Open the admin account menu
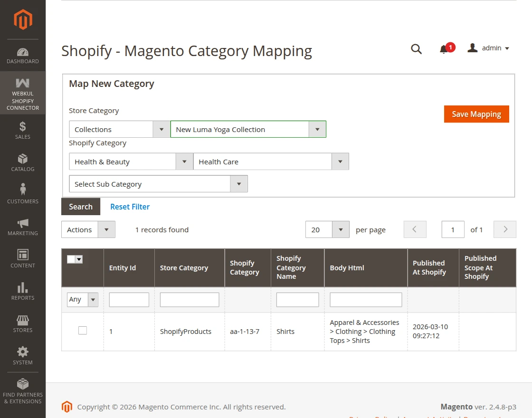The width and height of the screenshot is (532, 418). click(x=488, y=48)
